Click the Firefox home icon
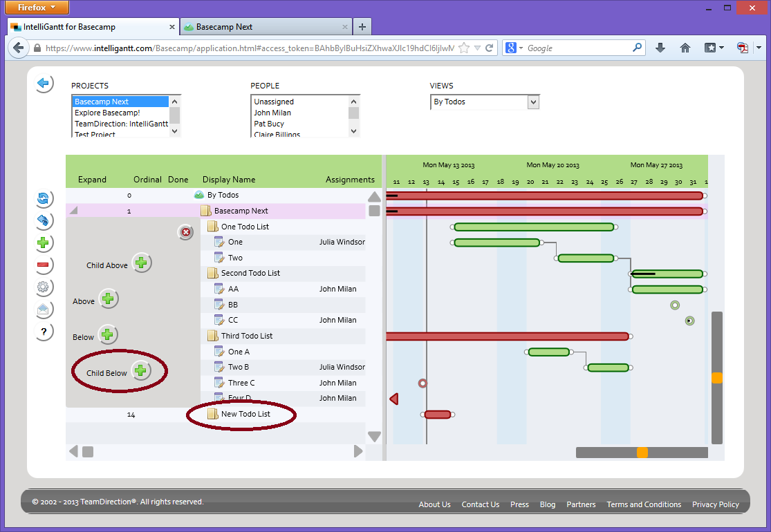Screen dimensions: 771x532 (685, 48)
